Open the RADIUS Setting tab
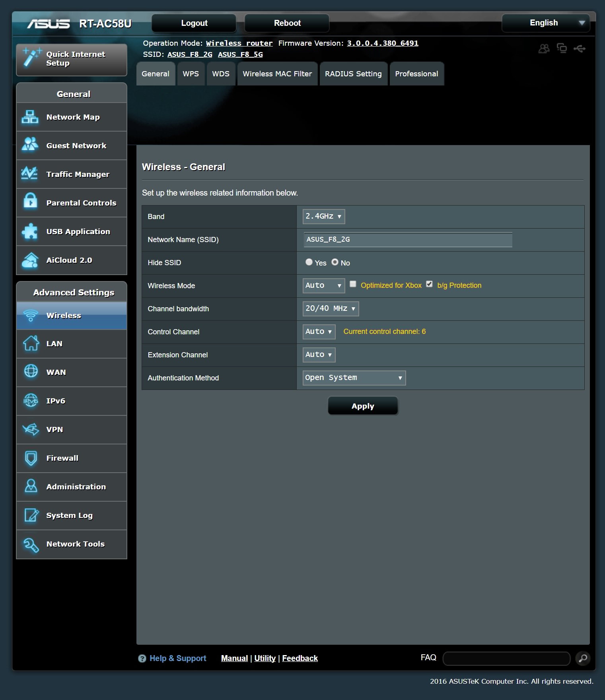Image resolution: width=605 pixels, height=700 pixels. [x=353, y=74]
